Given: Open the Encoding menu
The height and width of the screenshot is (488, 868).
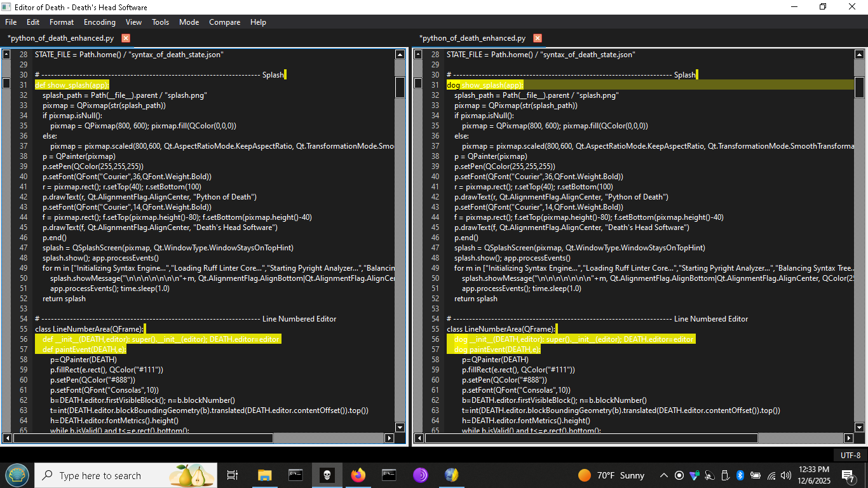Looking at the screenshot, I should pos(100,22).
